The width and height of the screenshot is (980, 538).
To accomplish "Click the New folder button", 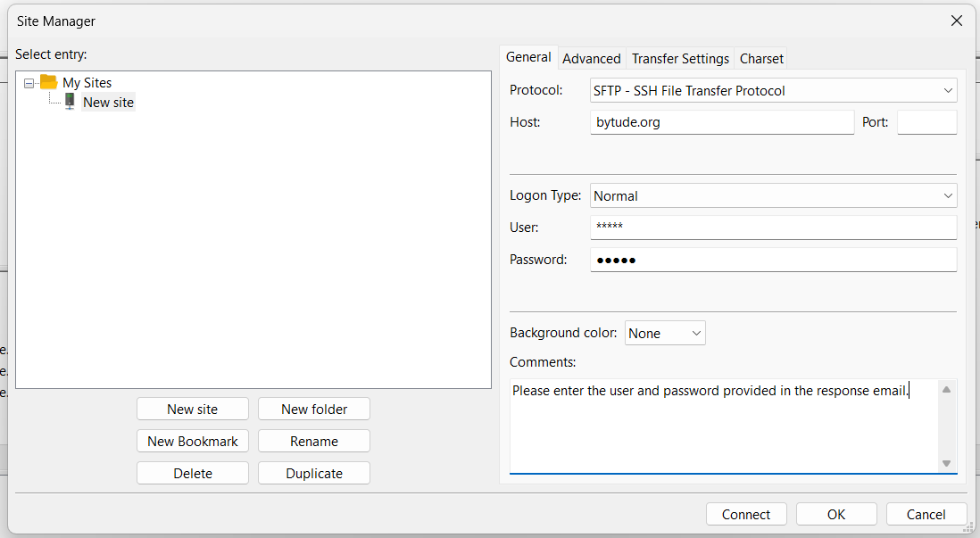I will pos(314,409).
